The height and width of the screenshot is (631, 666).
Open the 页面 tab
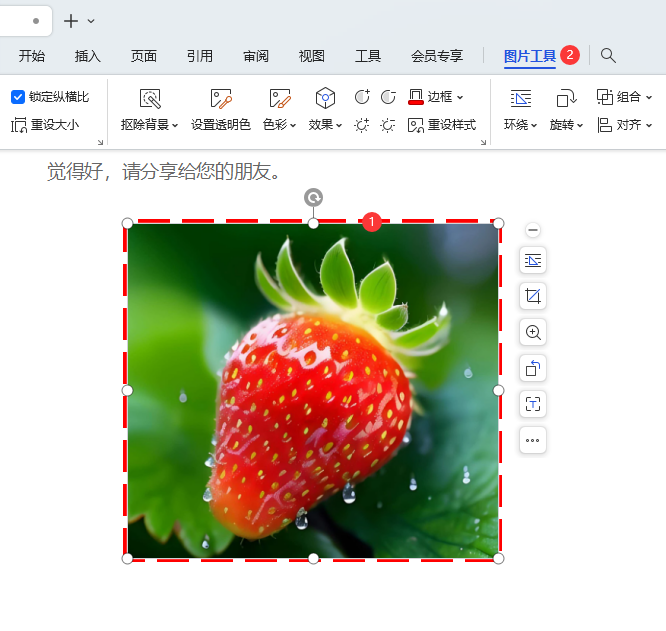coord(144,56)
